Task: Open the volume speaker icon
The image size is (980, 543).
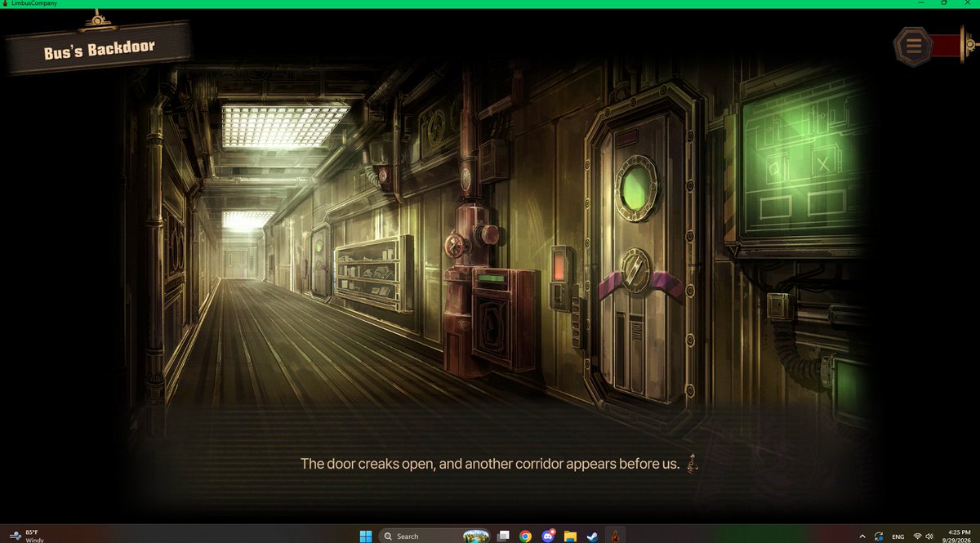Action: click(x=930, y=536)
